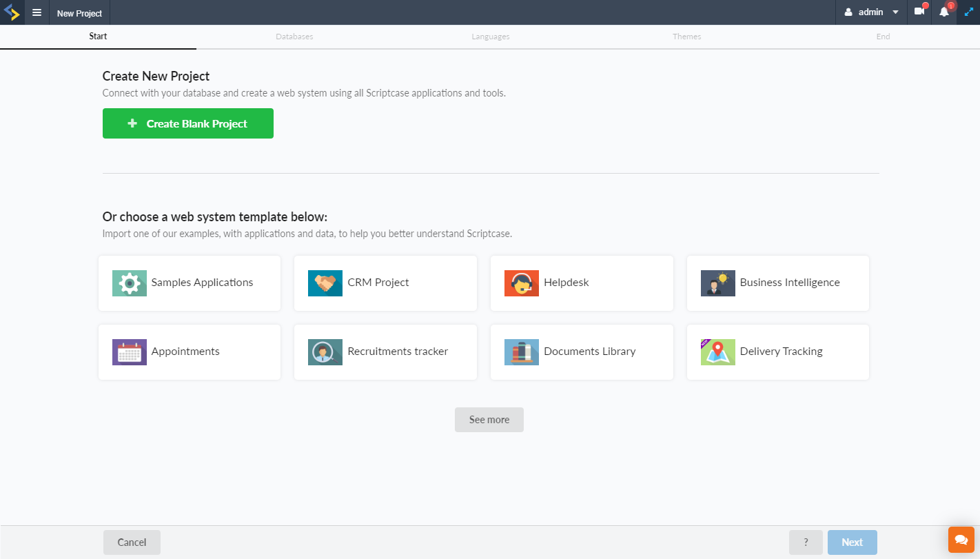Choose the Samples Applications template label
Screen dimensions: 980x559
pos(202,283)
